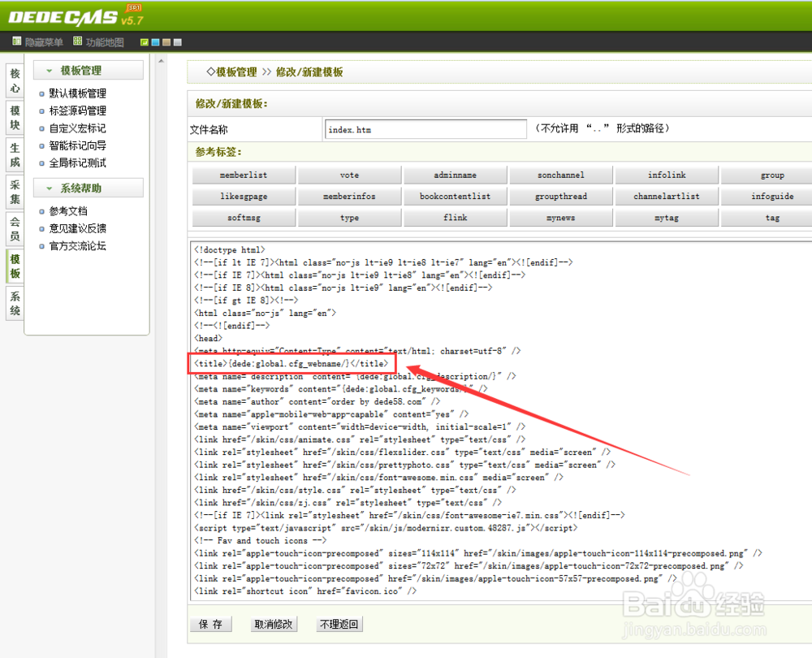Image resolution: width=812 pixels, height=658 pixels.
Task: Switch to the 系统 side tab
Action: click(15, 304)
